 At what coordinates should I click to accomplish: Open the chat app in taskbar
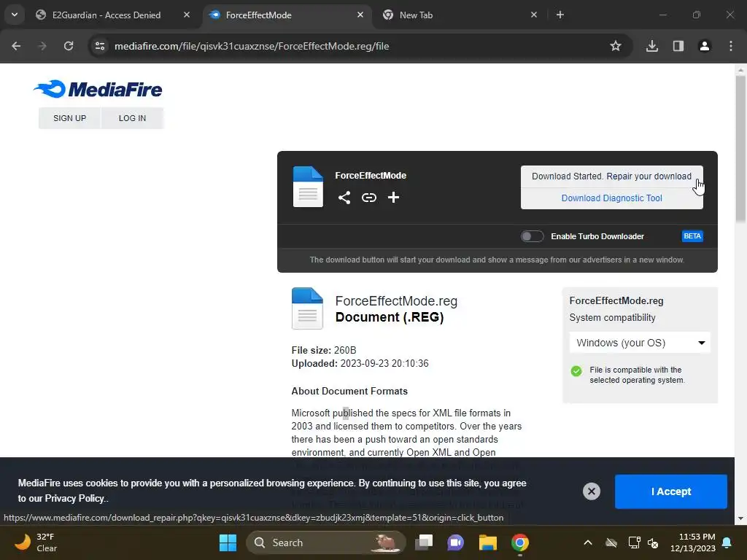point(455,542)
